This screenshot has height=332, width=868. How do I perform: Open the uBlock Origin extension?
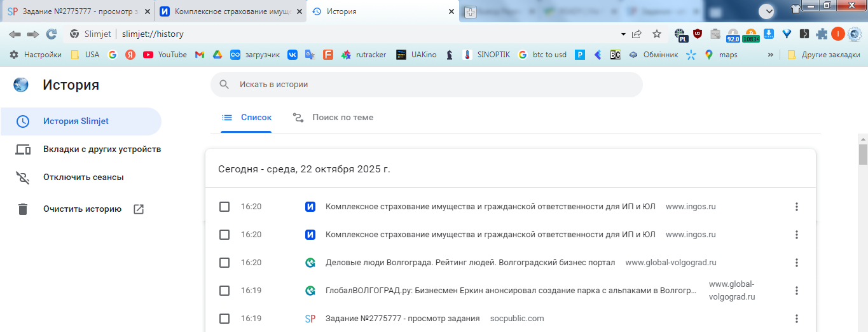click(698, 34)
